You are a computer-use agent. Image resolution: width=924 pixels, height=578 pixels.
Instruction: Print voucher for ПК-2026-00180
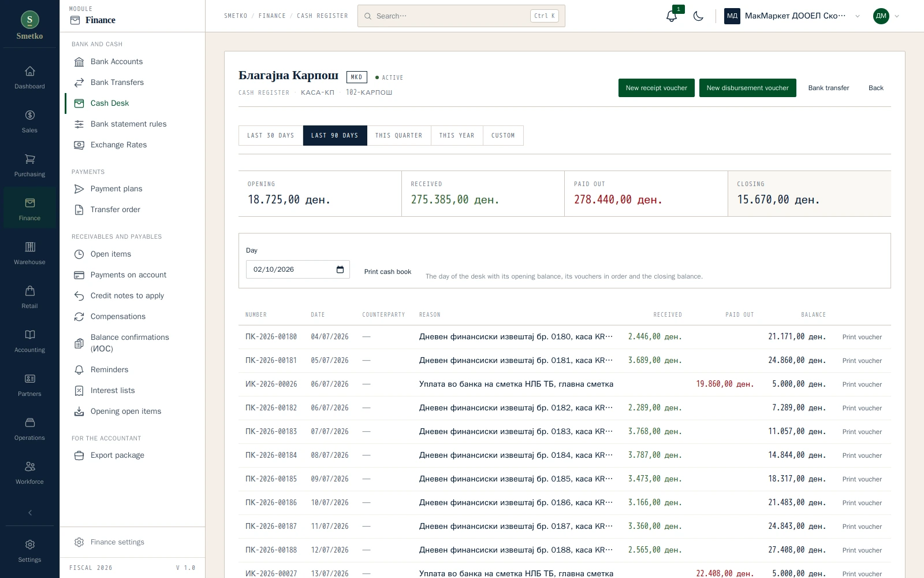pos(862,337)
